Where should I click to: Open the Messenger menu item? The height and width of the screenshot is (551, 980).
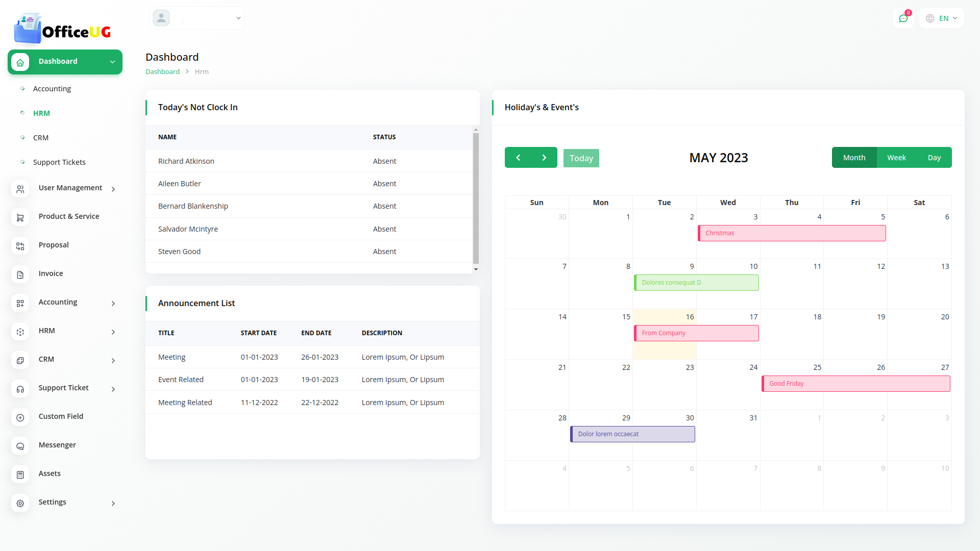(57, 445)
